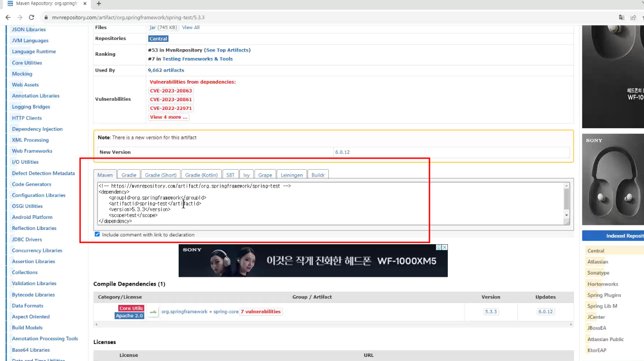The height and width of the screenshot is (361, 644).
Task: Open Bytecode Libraries category
Action: (x=33, y=295)
